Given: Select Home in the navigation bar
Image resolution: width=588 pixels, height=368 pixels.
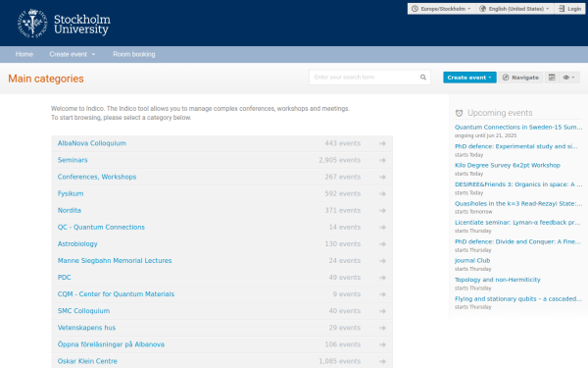Looking at the screenshot, I should click(24, 54).
